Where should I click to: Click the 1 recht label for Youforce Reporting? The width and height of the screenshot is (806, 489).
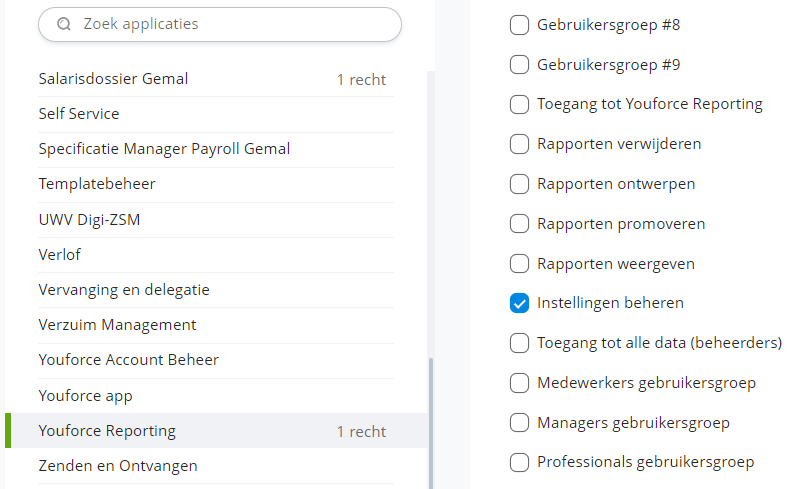[x=361, y=432]
